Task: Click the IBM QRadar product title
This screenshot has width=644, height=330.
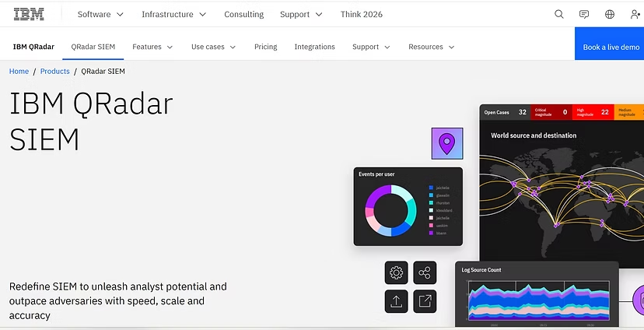Action: [x=33, y=47]
